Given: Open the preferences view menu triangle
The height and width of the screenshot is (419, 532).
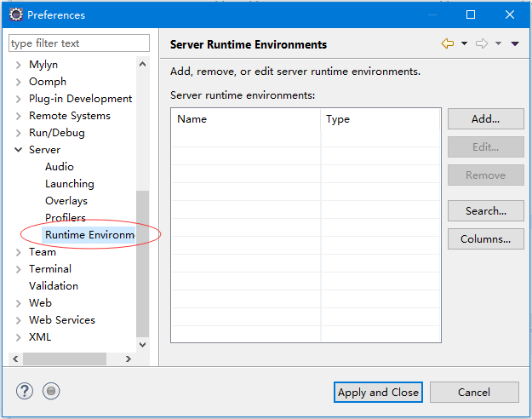Looking at the screenshot, I should (x=515, y=43).
